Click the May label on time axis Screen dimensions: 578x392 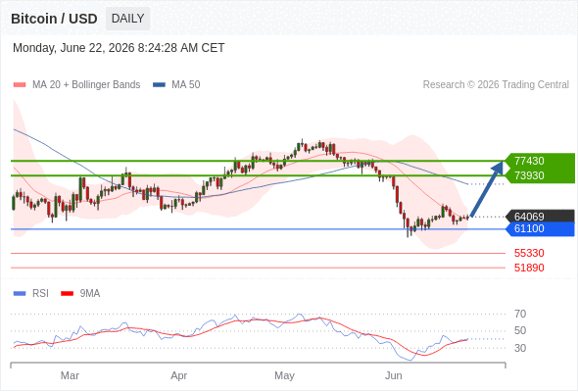click(x=284, y=375)
